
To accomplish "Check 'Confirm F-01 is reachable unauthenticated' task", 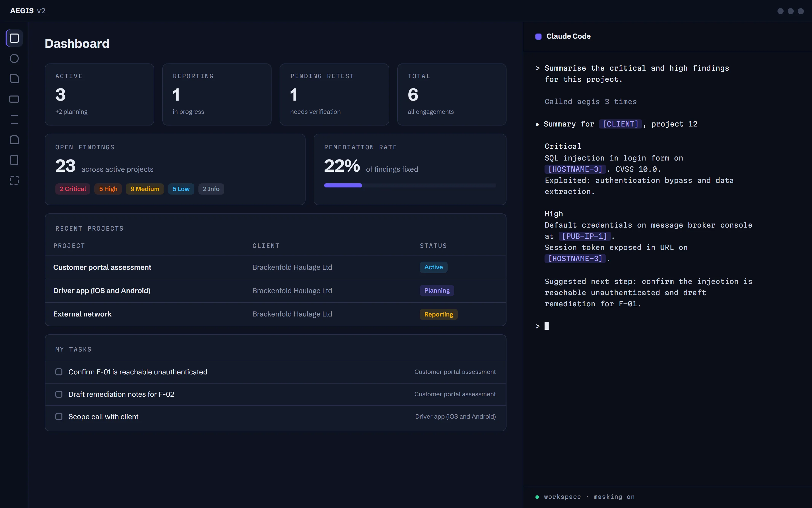I will click(x=59, y=372).
